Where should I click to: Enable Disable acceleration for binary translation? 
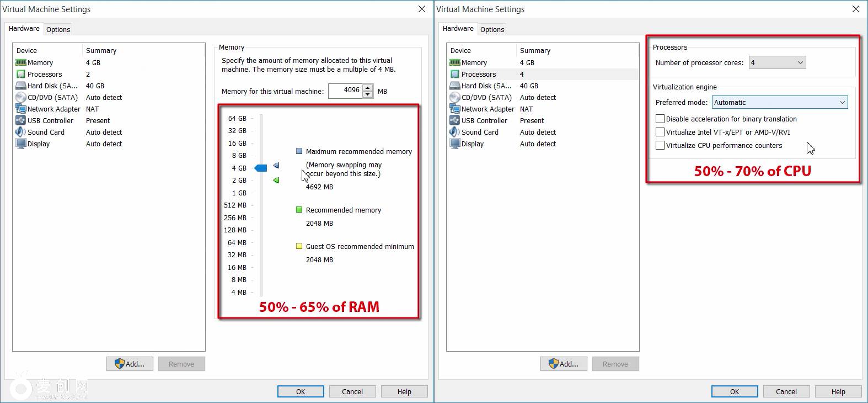point(660,119)
